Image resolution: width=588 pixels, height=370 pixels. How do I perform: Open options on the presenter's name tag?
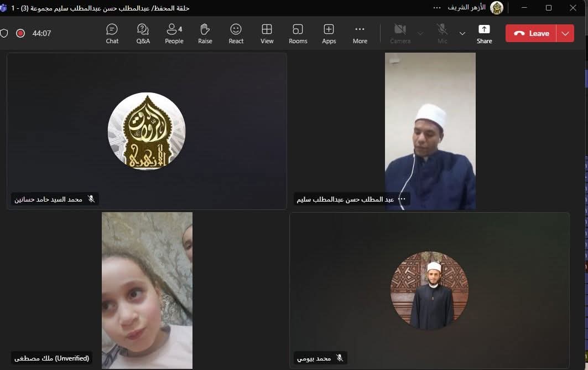[x=402, y=199]
